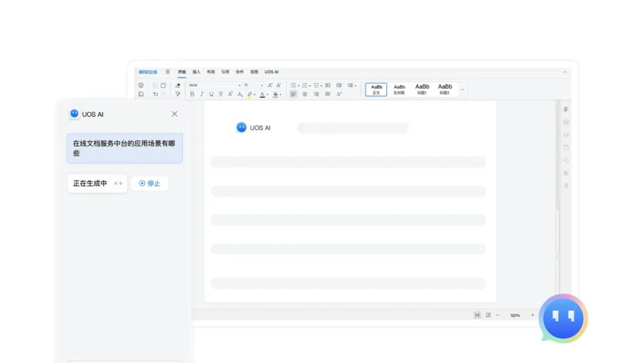Viewport: 644px width, 363px height.
Task: Close the UOS AI side panel
Action: click(x=175, y=114)
